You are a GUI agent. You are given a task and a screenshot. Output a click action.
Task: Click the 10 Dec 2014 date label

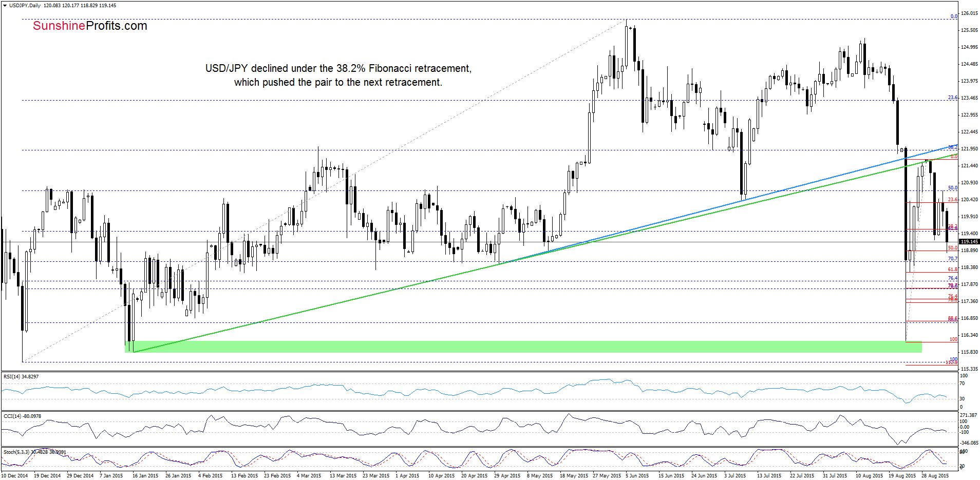coord(14,476)
